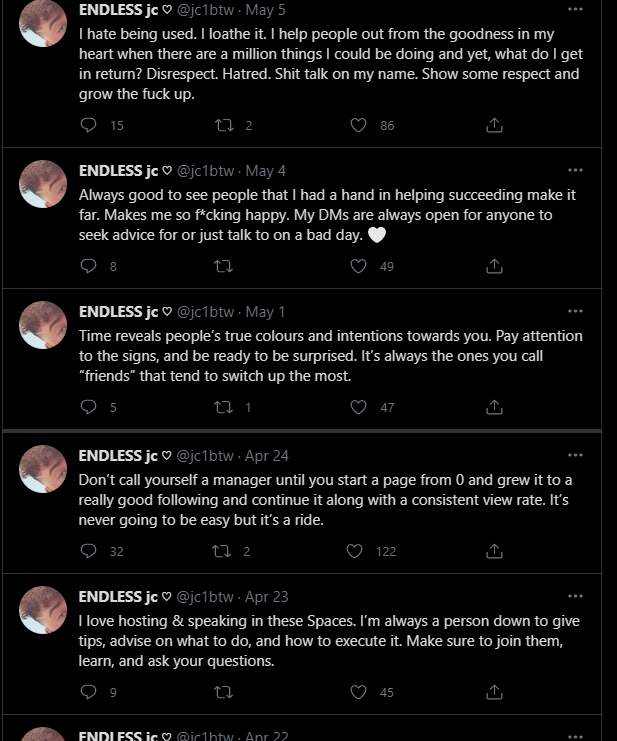Like the May 4 'DMs are open' tweet

(358, 266)
